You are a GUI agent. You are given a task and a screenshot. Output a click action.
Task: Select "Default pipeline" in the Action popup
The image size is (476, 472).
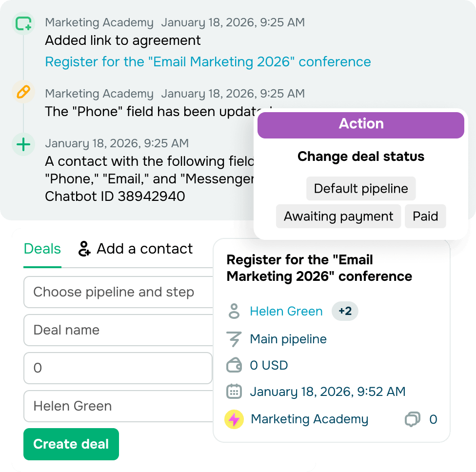point(361,188)
